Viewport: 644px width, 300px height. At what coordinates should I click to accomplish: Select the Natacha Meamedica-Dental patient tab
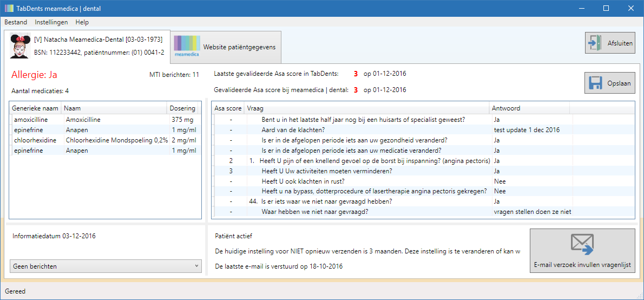coord(87,46)
